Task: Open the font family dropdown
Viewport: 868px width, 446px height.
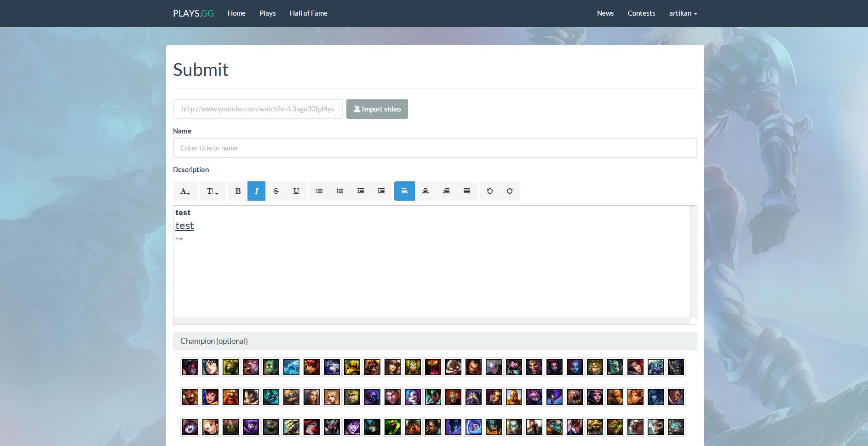Action: click(185, 191)
